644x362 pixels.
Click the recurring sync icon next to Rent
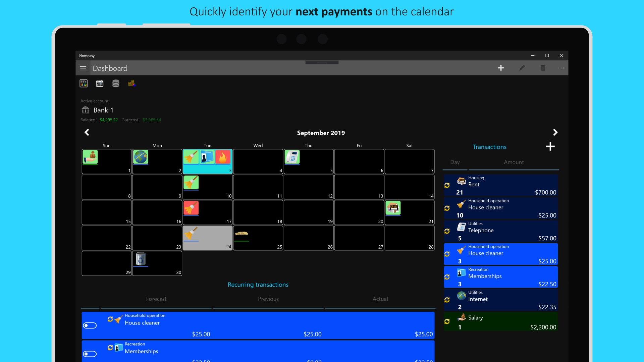[x=447, y=185]
